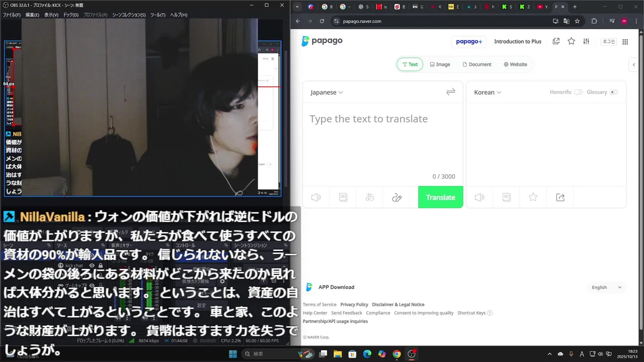Open OBS ファイル(F) menu
The height and width of the screenshot is (362, 644).
coord(12,15)
